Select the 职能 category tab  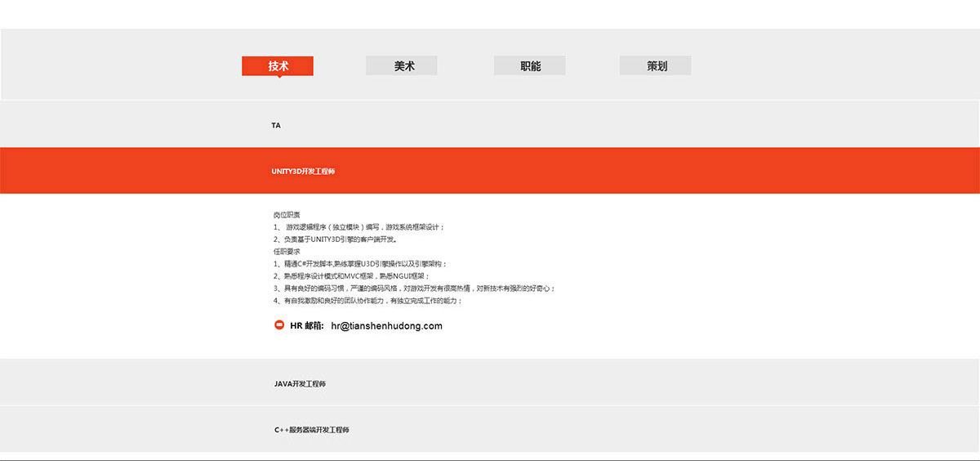coord(530,65)
